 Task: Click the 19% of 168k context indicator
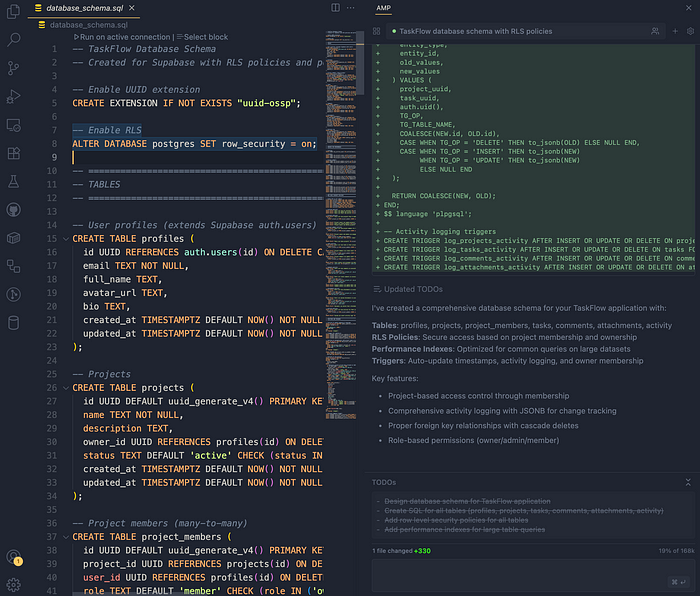(x=676, y=551)
